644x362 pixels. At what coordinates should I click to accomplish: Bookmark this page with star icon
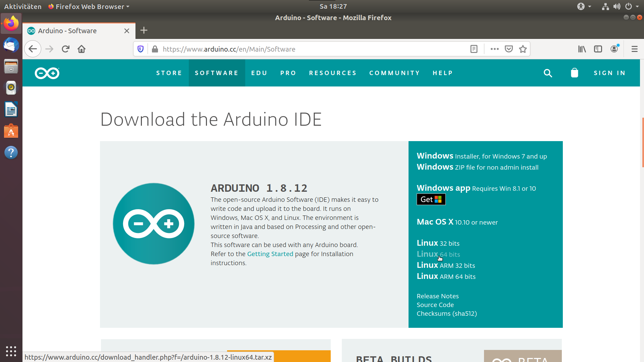click(x=523, y=49)
